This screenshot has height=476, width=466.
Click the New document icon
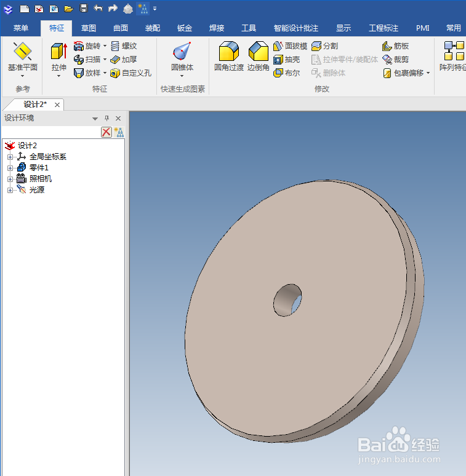point(24,9)
